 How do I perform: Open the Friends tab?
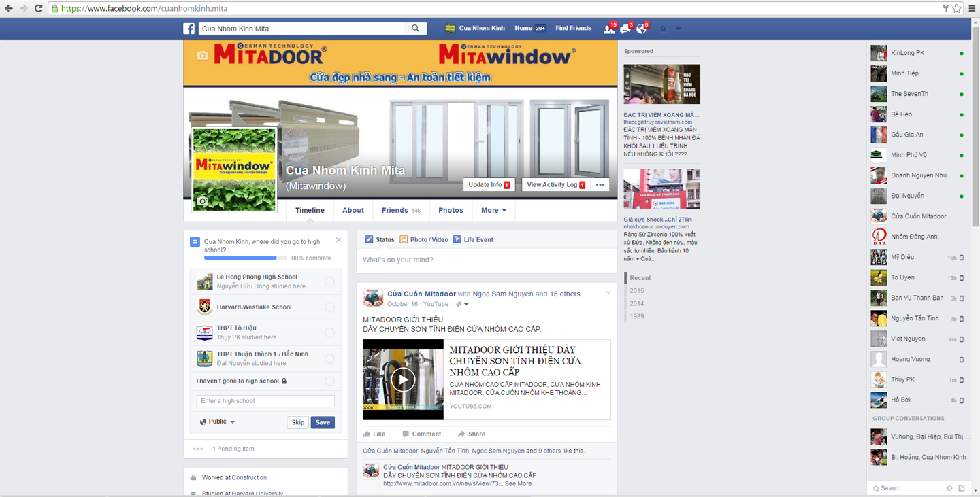click(401, 211)
